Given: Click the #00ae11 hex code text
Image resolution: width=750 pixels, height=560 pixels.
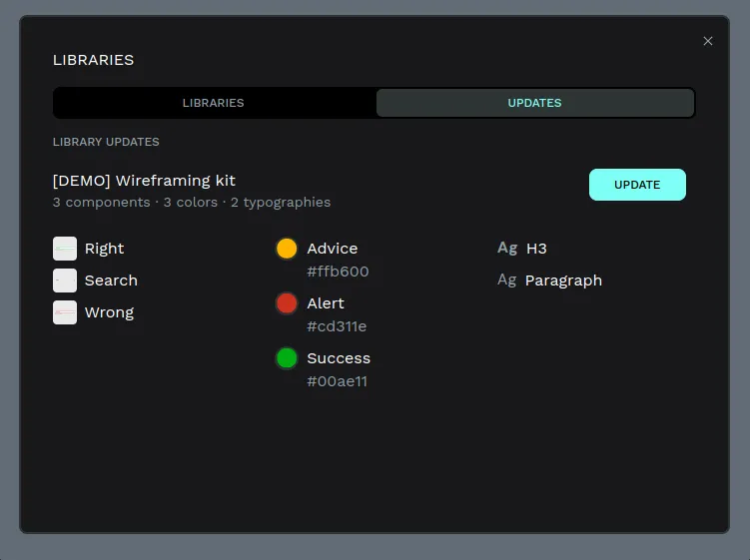Looking at the screenshot, I should (x=337, y=381).
